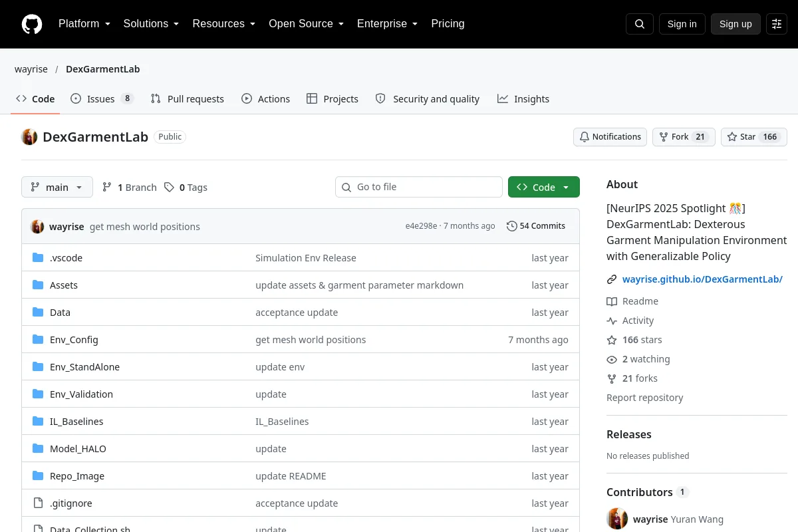Open the .gitignore file name

tap(71, 503)
